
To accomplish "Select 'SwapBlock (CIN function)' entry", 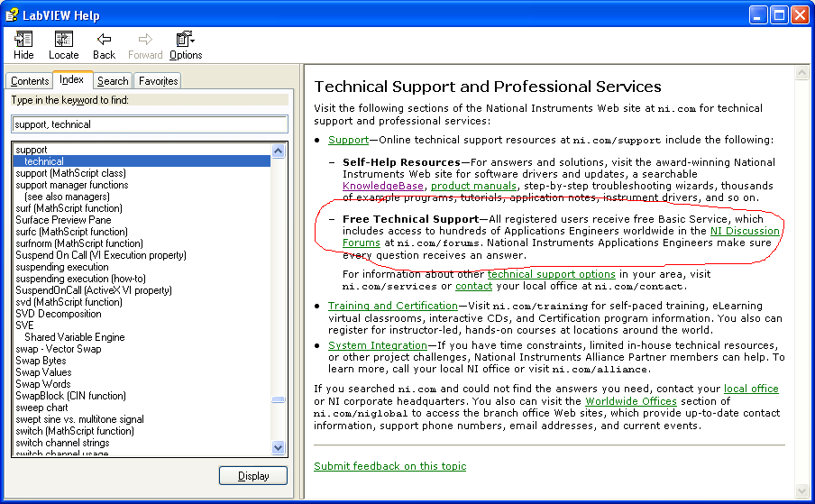I will (x=70, y=396).
